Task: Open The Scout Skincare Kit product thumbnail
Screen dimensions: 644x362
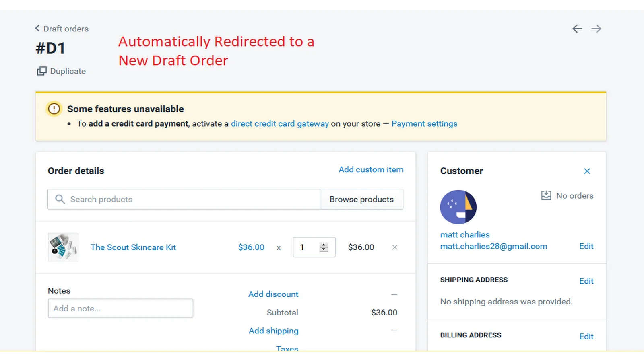Action: (x=63, y=247)
